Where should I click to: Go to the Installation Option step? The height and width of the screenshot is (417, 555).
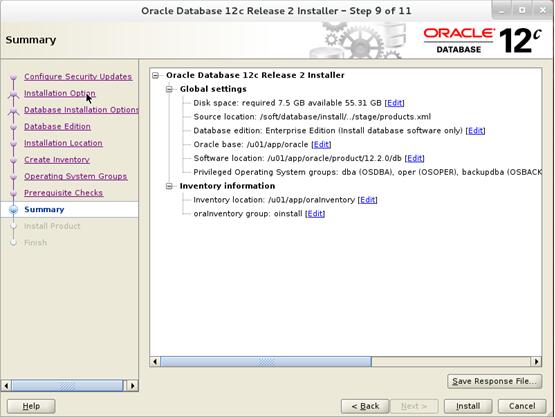59,93
